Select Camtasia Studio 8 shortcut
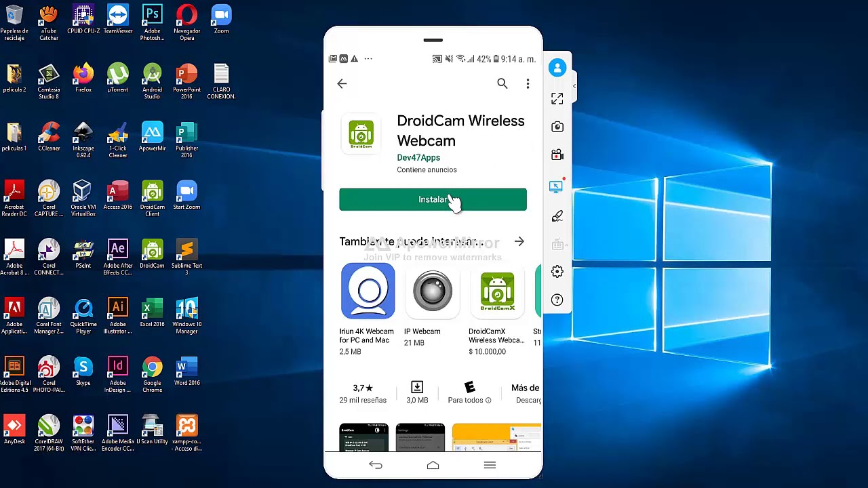 pyautogui.click(x=49, y=81)
